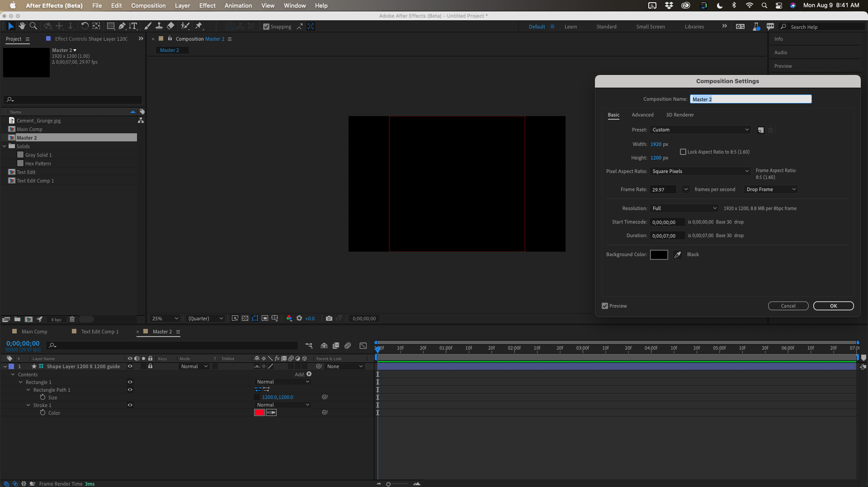Activate the Horizontal Type tool
This screenshot has height=487, width=868.
pyautogui.click(x=132, y=26)
